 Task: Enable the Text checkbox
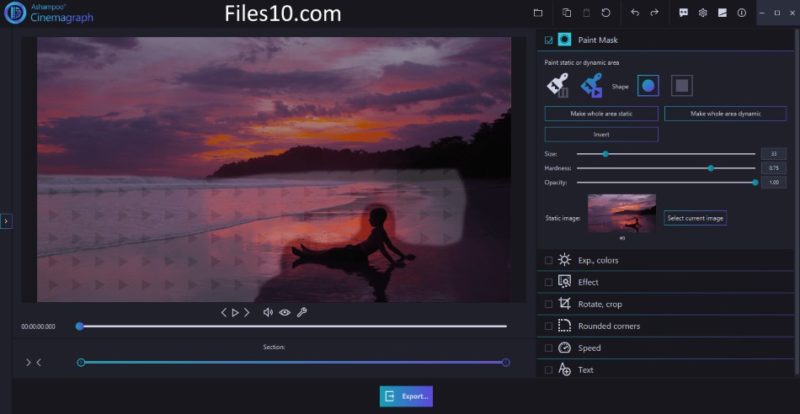pos(548,370)
